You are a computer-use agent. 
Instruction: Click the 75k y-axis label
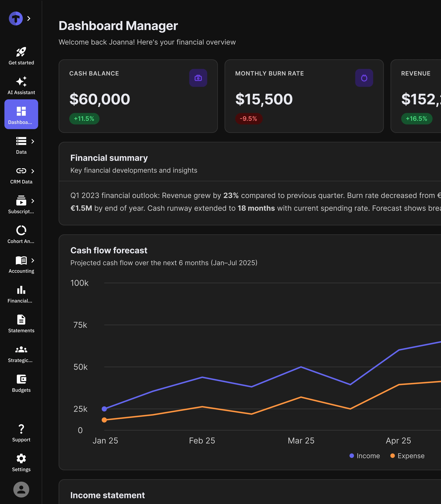pos(80,325)
